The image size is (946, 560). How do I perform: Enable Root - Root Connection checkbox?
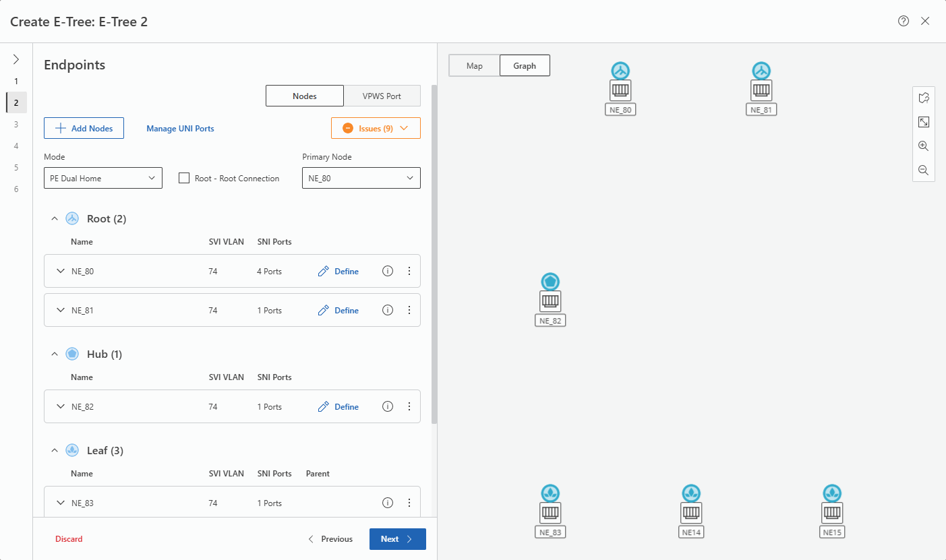(183, 178)
